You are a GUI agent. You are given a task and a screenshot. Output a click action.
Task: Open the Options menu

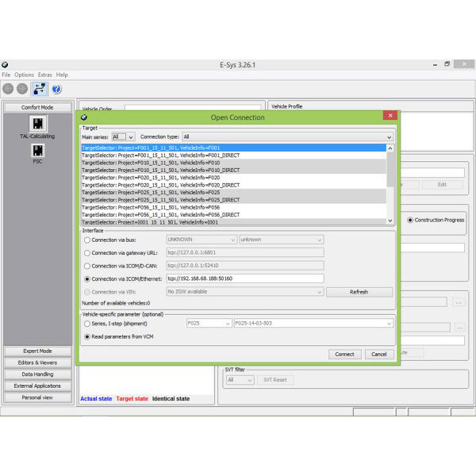(24, 75)
